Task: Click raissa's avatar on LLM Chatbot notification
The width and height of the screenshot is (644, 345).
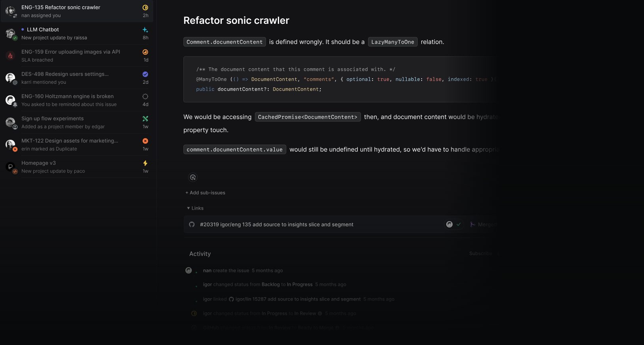Action: click(x=10, y=33)
